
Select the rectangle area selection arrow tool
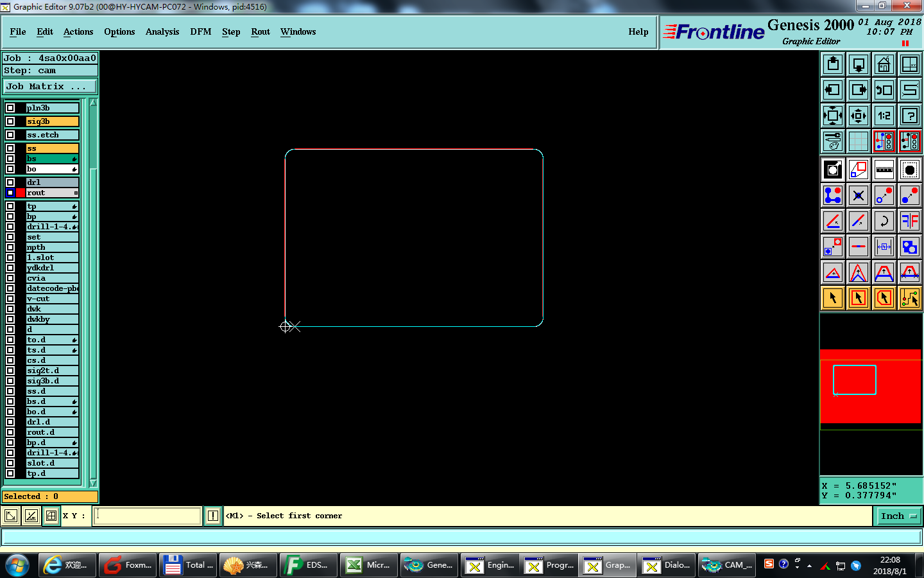pyautogui.click(x=859, y=298)
